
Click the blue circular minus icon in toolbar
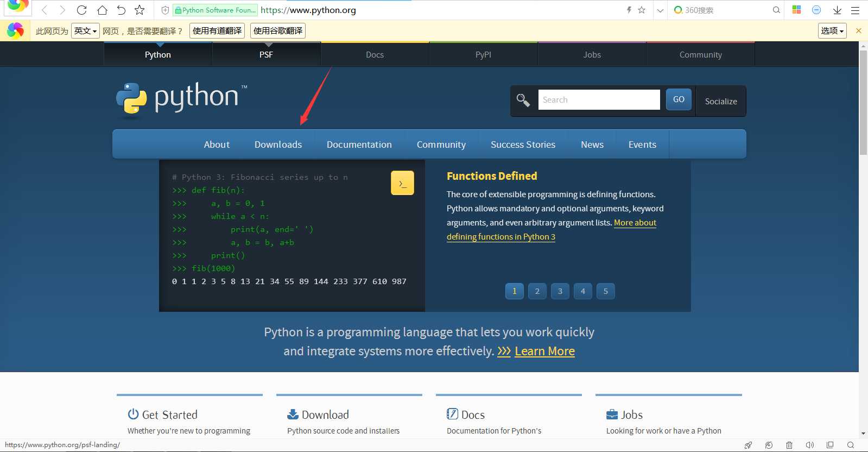(x=816, y=10)
